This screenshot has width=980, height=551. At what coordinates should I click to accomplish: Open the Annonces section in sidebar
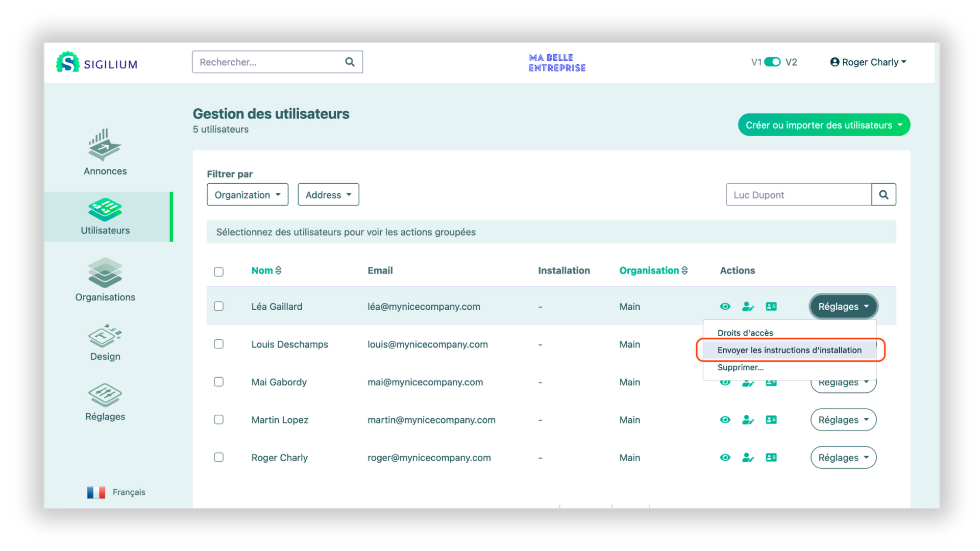click(x=105, y=152)
